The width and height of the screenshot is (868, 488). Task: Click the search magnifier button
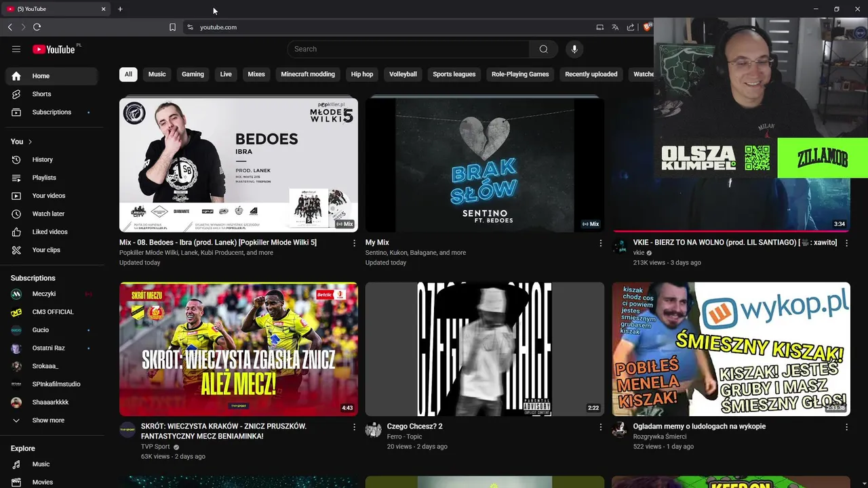543,49
